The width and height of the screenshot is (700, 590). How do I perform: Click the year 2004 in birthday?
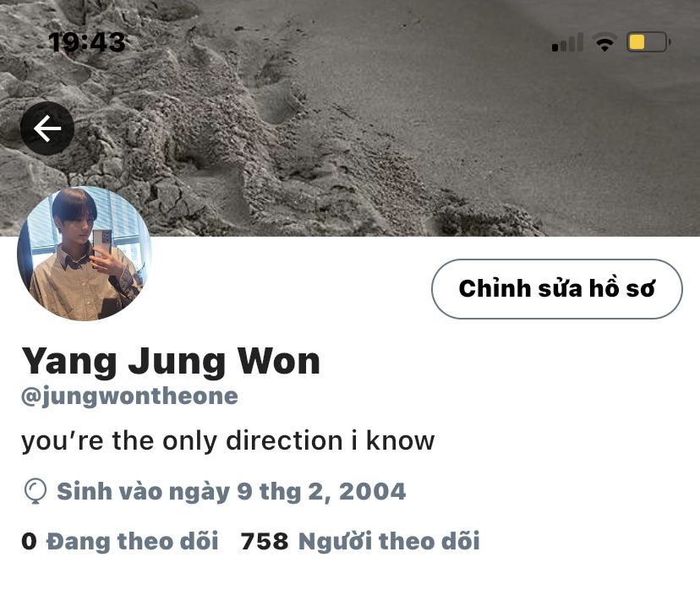[372, 491]
